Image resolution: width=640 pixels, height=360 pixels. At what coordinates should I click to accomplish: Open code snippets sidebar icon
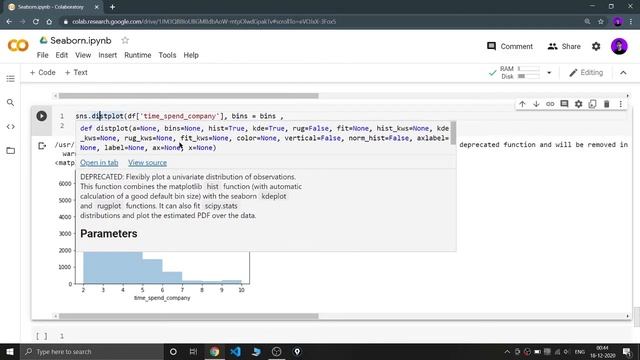11,127
